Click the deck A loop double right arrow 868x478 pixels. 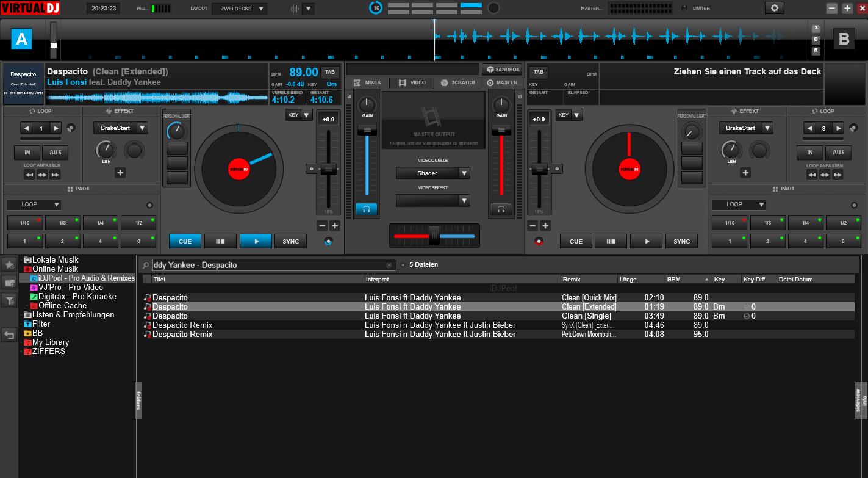tap(56, 128)
